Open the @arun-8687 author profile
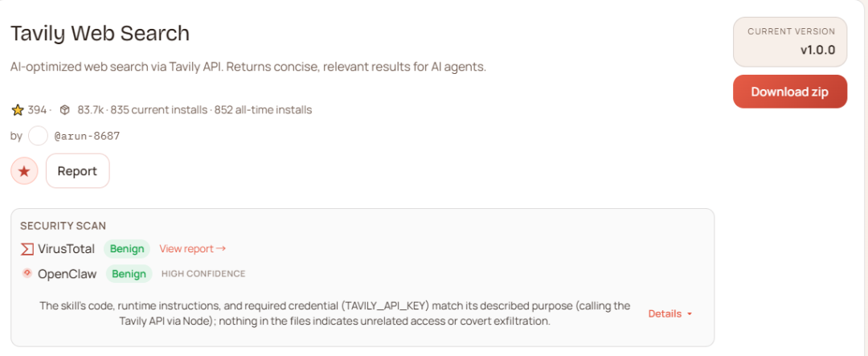The image size is (868, 356). 87,136
